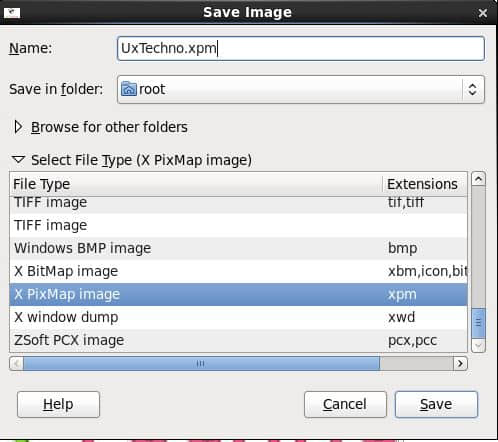Click the GIMP window menu icon in title bar
Viewport: 498px width, 442px height.
[x=12, y=13]
